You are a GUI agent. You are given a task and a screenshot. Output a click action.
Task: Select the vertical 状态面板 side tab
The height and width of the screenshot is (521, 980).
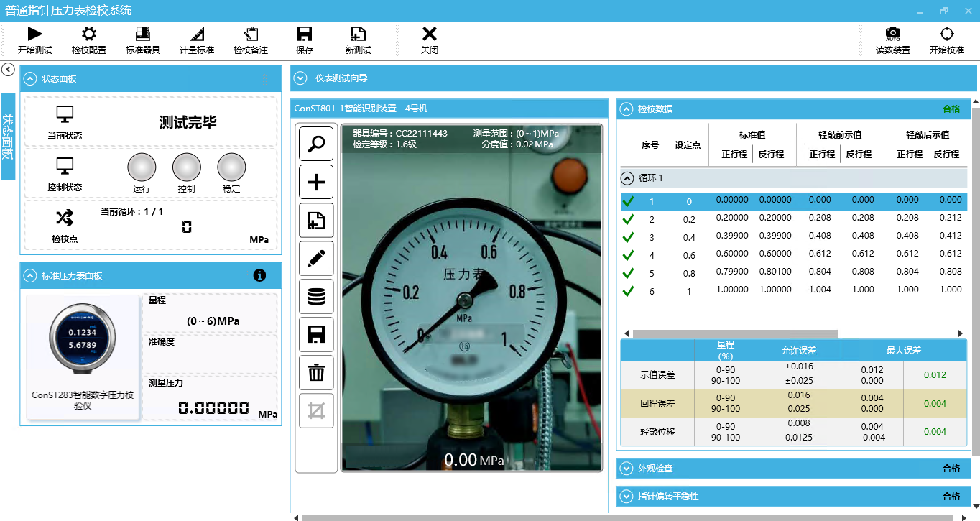pyautogui.click(x=8, y=137)
